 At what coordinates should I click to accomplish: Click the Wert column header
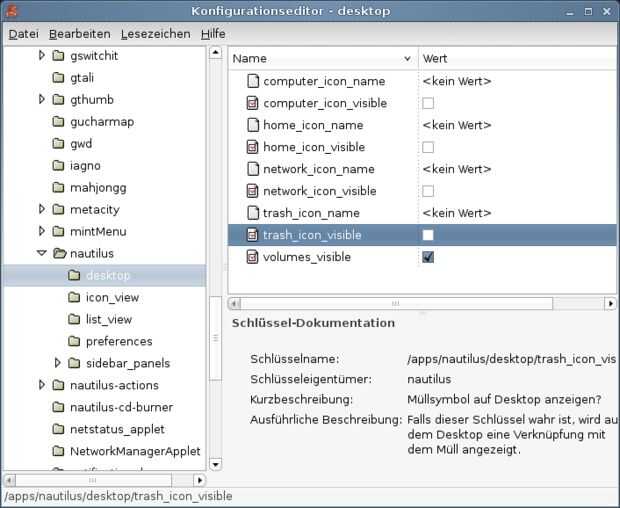click(x=517, y=59)
